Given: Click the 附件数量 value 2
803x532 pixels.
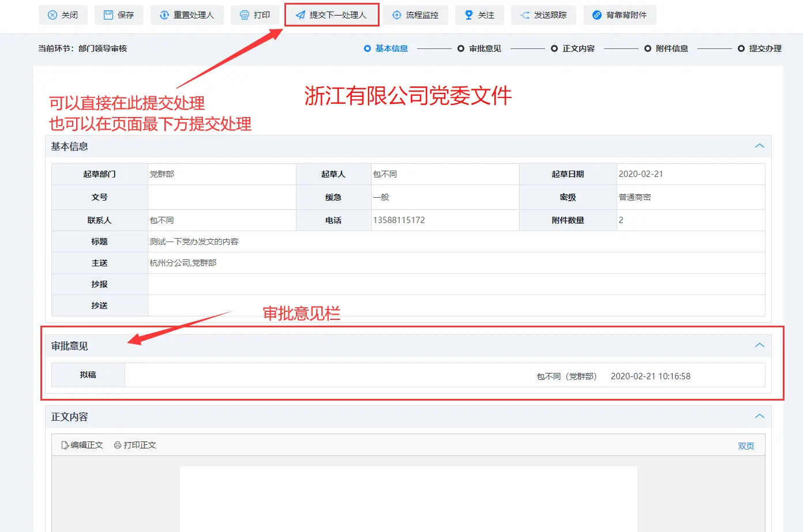Looking at the screenshot, I should tap(621, 220).
